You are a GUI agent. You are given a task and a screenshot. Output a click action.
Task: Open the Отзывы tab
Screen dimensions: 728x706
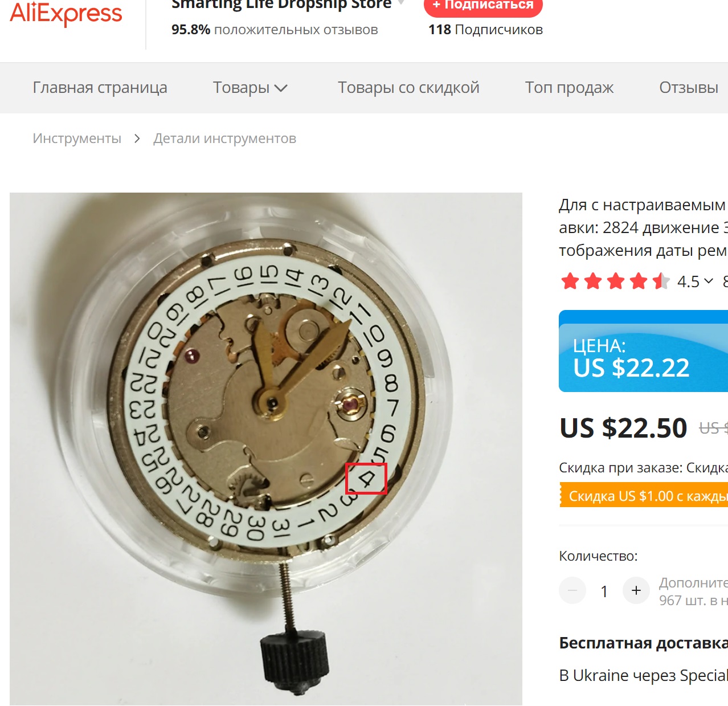click(689, 88)
